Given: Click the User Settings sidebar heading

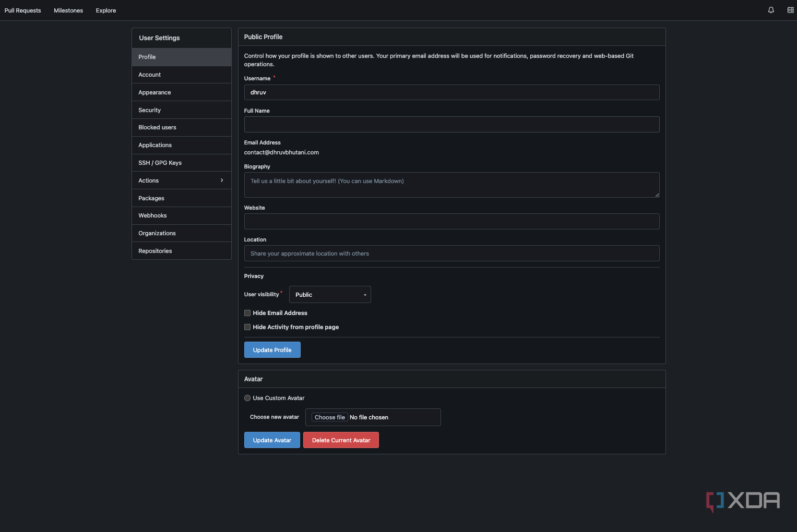Looking at the screenshot, I should pos(159,38).
